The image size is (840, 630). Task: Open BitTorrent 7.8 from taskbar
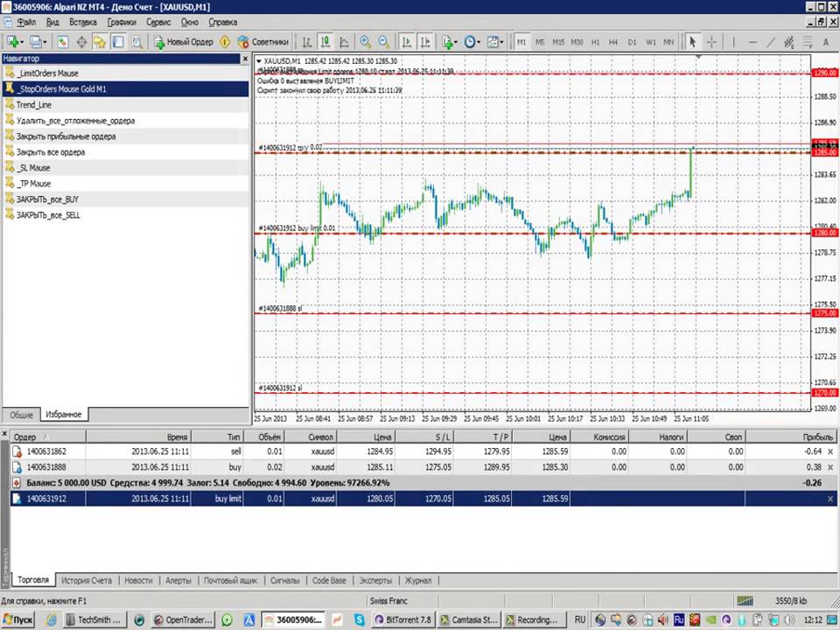(x=403, y=619)
